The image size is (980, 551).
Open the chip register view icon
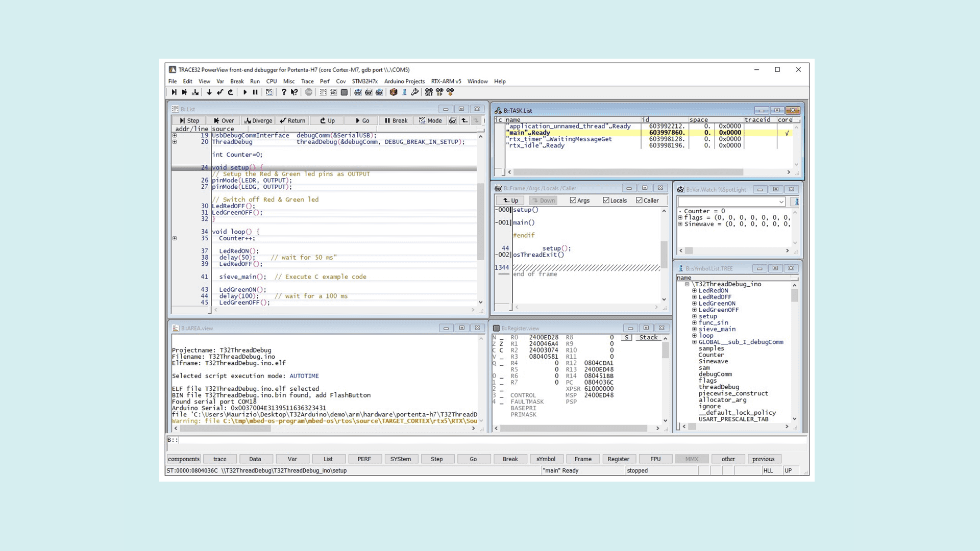point(345,92)
